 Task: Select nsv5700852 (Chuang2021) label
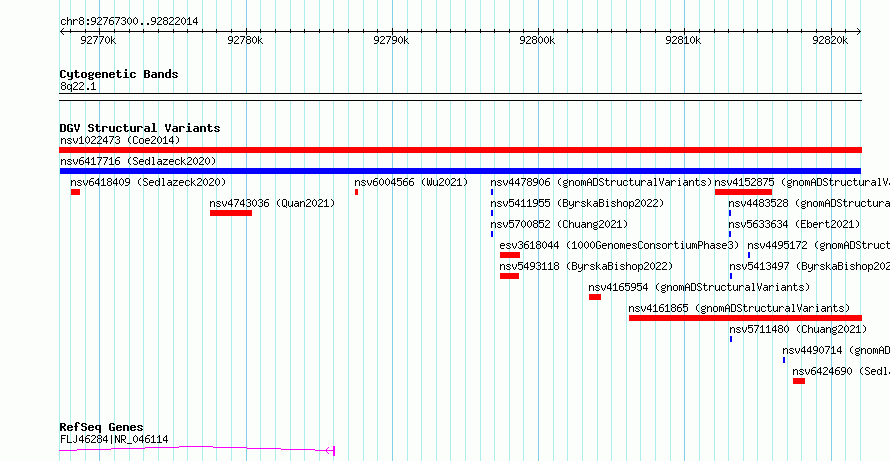(559, 224)
